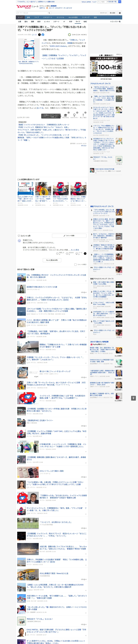Click the Expo app article thumbnail image
The width and height of the screenshot is (138, 644).
[29, 49]
